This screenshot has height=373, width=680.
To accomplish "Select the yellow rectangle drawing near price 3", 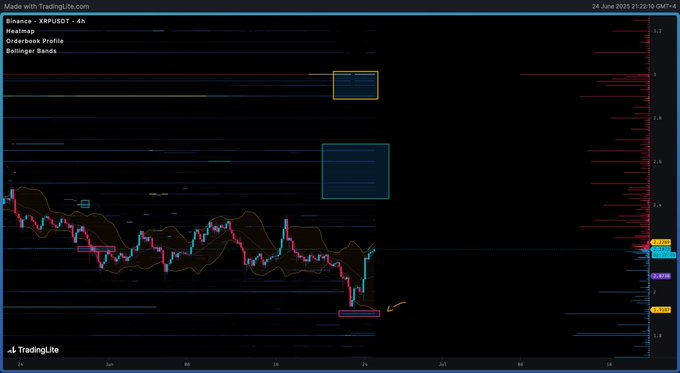I will (x=356, y=85).
